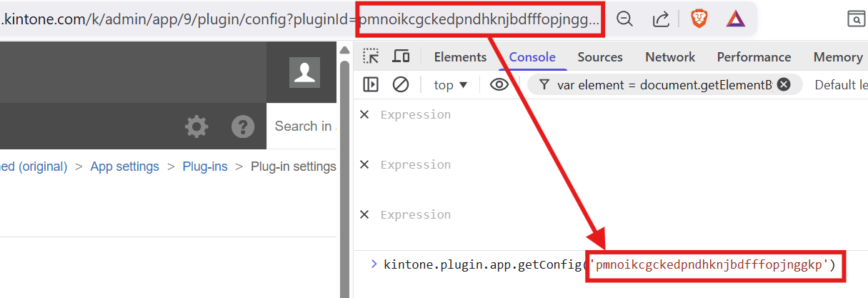868x298 pixels.
Task: Activate the DevTools inspect element picker
Action: 371,56
